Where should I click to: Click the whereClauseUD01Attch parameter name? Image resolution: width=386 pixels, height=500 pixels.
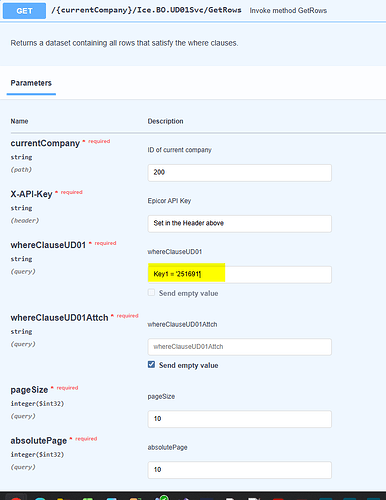(59, 318)
